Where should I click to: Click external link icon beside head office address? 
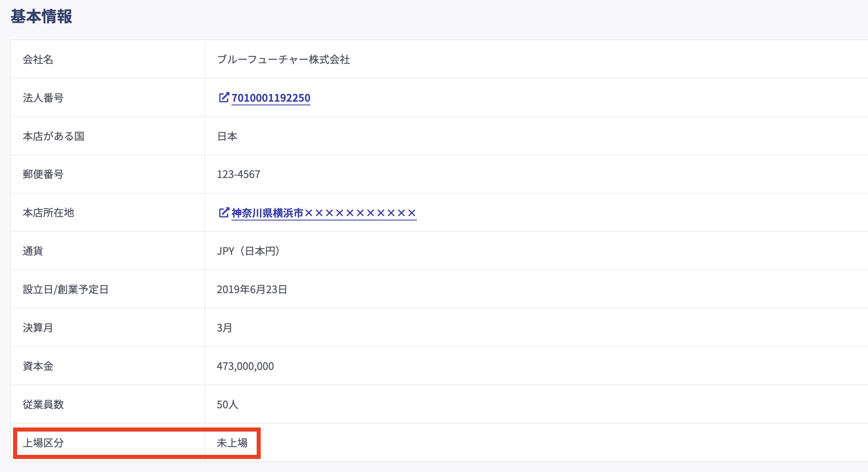[x=224, y=212]
